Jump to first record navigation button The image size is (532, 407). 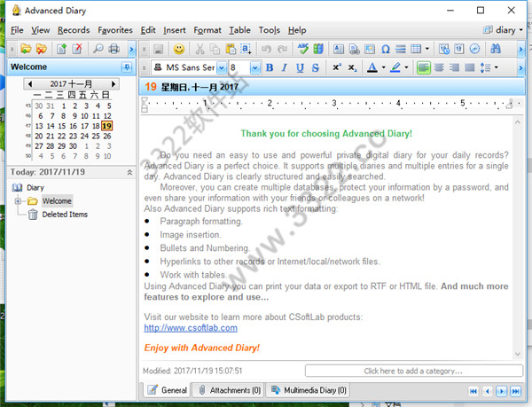coord(473,391)
